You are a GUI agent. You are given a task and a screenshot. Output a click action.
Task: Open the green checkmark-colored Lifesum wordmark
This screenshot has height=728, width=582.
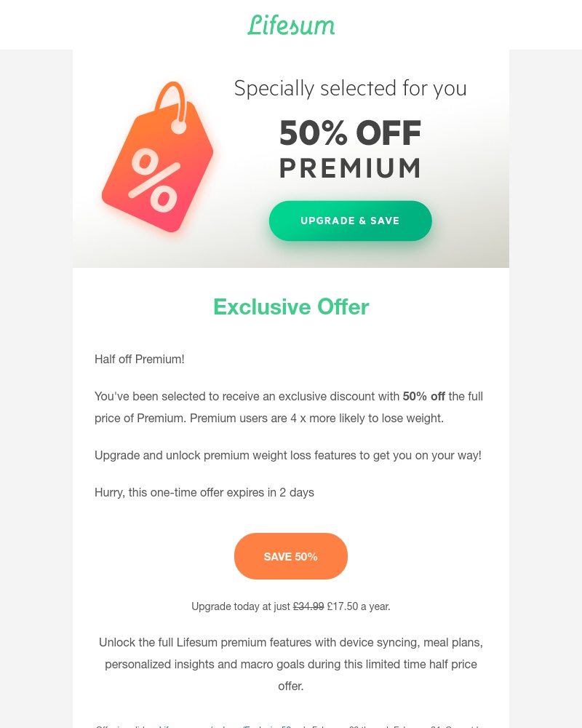click(291, 24)
